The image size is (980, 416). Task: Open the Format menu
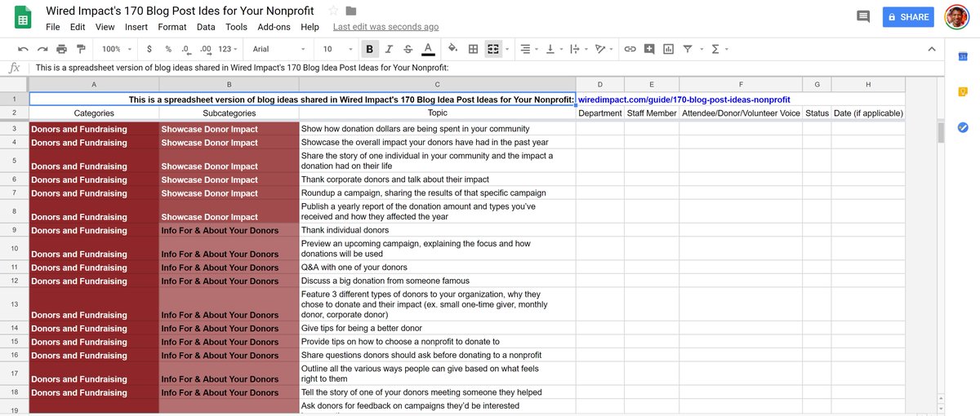[x=172, y=27]
